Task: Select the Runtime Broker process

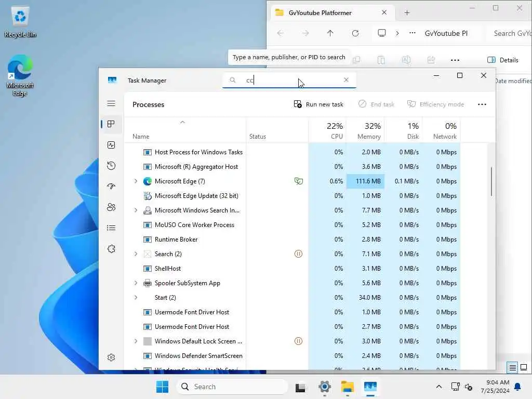Action: coord(292,240)
